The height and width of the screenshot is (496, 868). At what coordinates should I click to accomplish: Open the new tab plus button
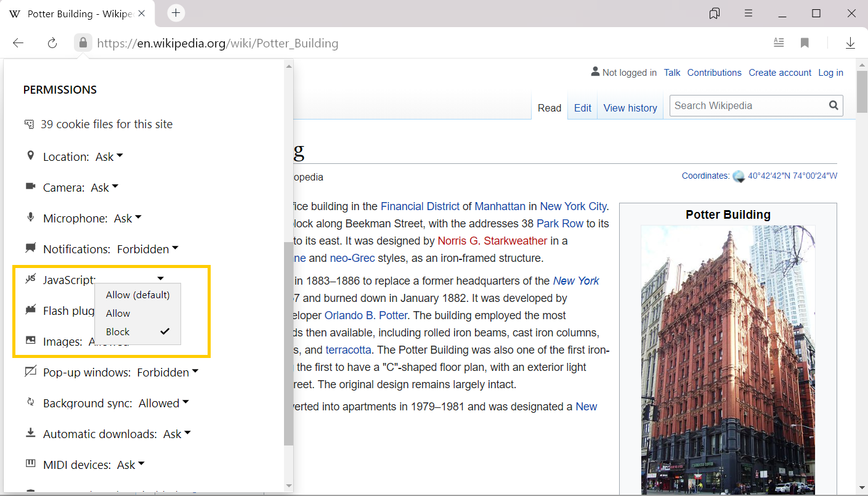coord(176,13)
